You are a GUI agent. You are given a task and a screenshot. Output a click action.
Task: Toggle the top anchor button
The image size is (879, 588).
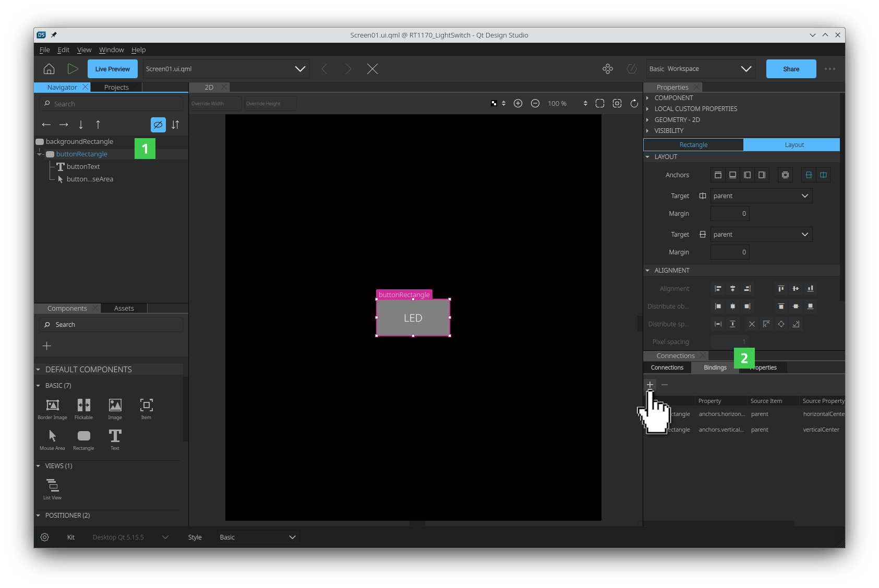[x=718, y=175]
